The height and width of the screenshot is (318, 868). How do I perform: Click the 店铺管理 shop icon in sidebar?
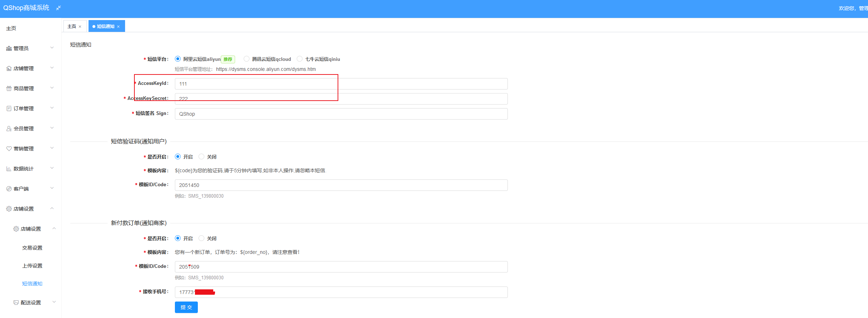tap(9, 68)
